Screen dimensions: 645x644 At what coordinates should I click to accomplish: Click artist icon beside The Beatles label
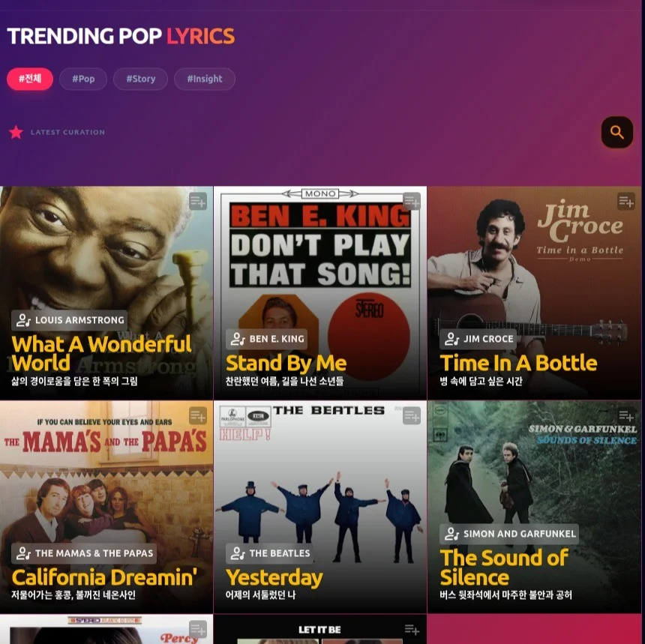pyautogui.click(x=238, y=553)
